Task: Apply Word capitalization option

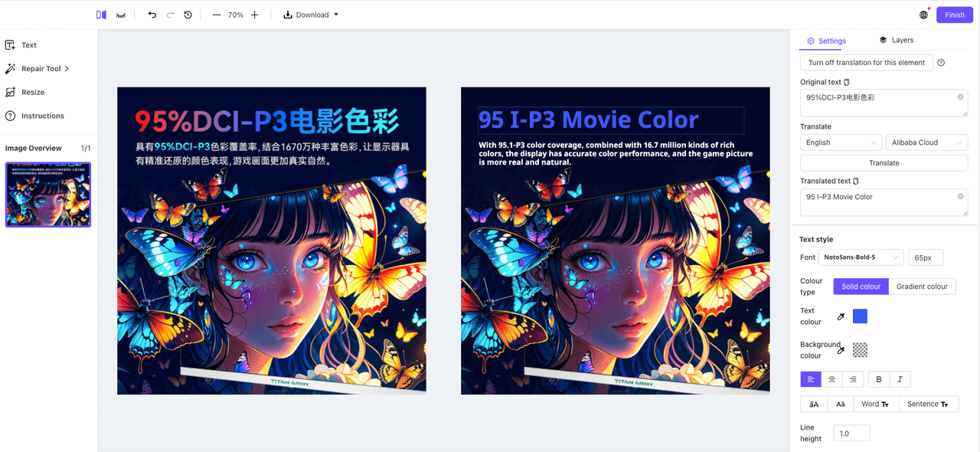Action: [876, 404]
